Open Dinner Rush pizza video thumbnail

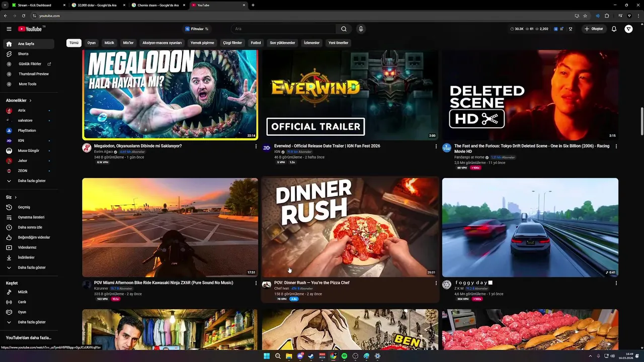[350, 227]
